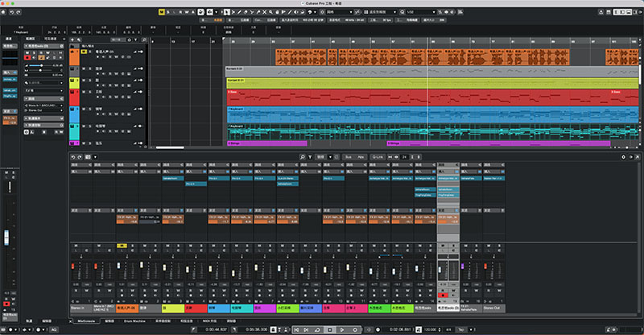Open the MIDI lower zone tab
The image size is (644, 335).
click(x=209, y=321)
